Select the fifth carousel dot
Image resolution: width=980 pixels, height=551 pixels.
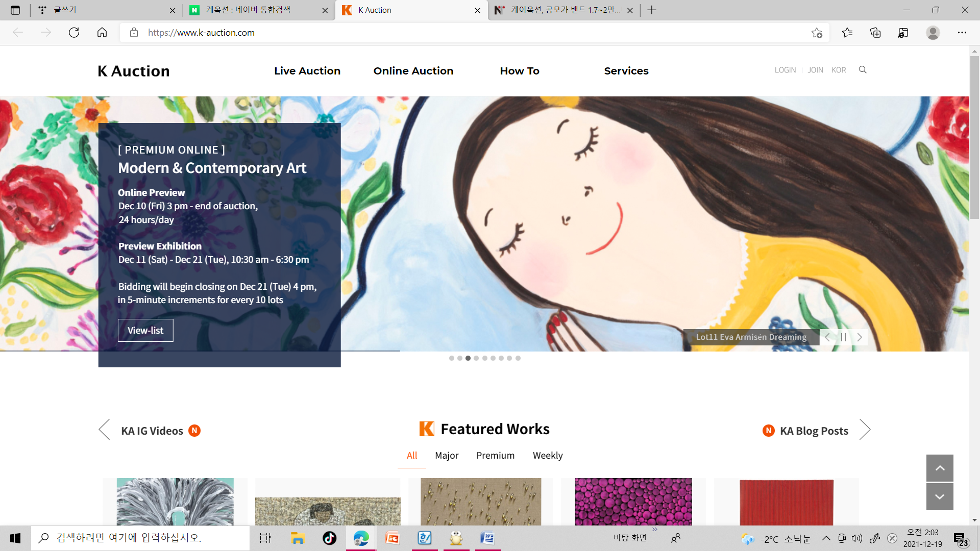(485, 358)
